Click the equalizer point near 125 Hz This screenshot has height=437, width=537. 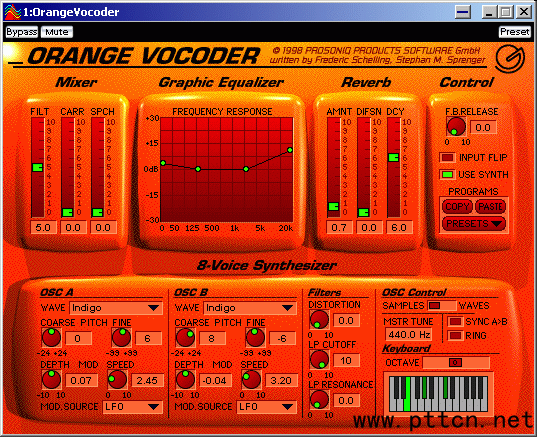(198, 169)
